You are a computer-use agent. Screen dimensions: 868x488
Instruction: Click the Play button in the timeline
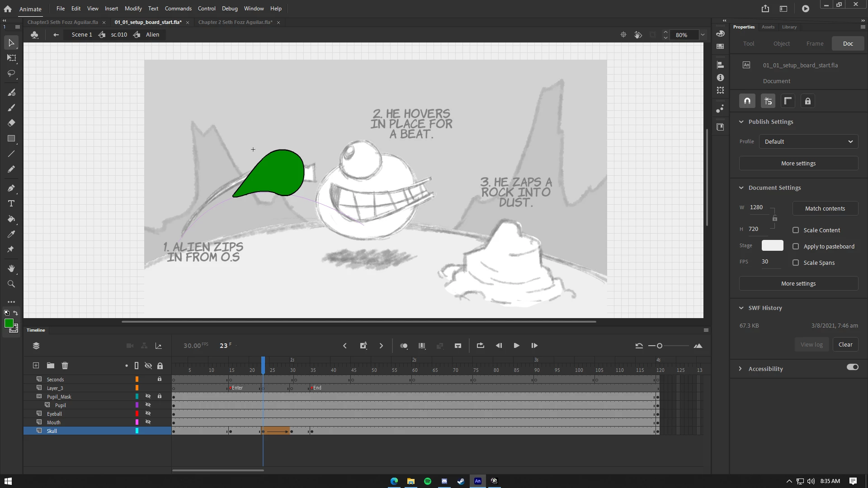pyautogui.click(x=516, y=346)
